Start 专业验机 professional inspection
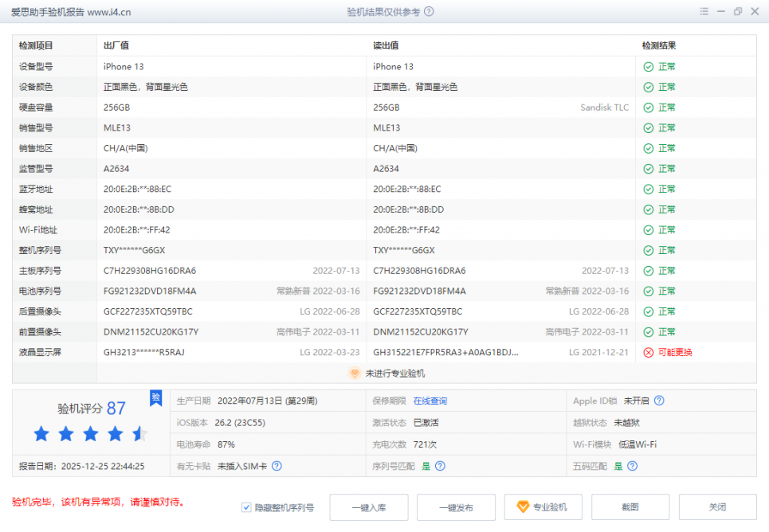The height and width of the screenshot is (532, 769). coord(543,507)
